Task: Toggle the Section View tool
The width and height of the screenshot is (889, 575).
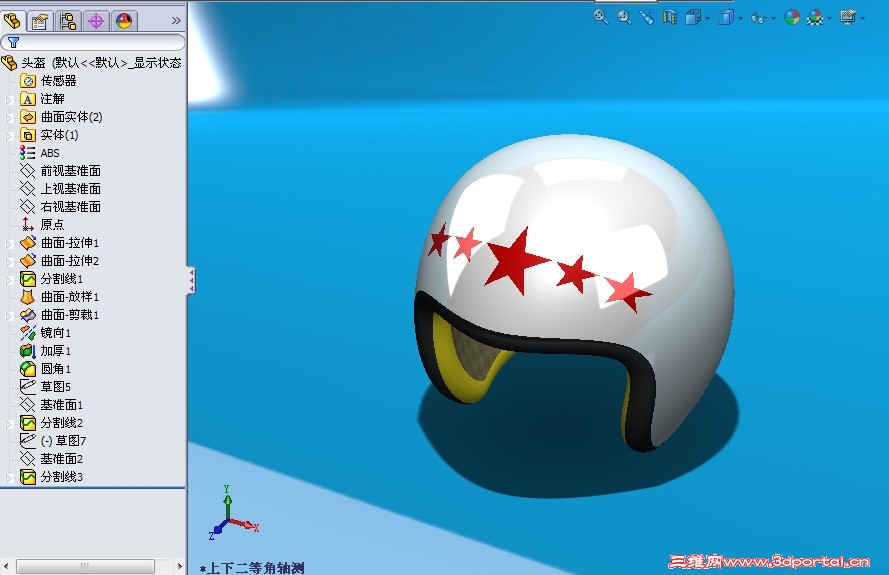Action: click(x=670, y=18)
